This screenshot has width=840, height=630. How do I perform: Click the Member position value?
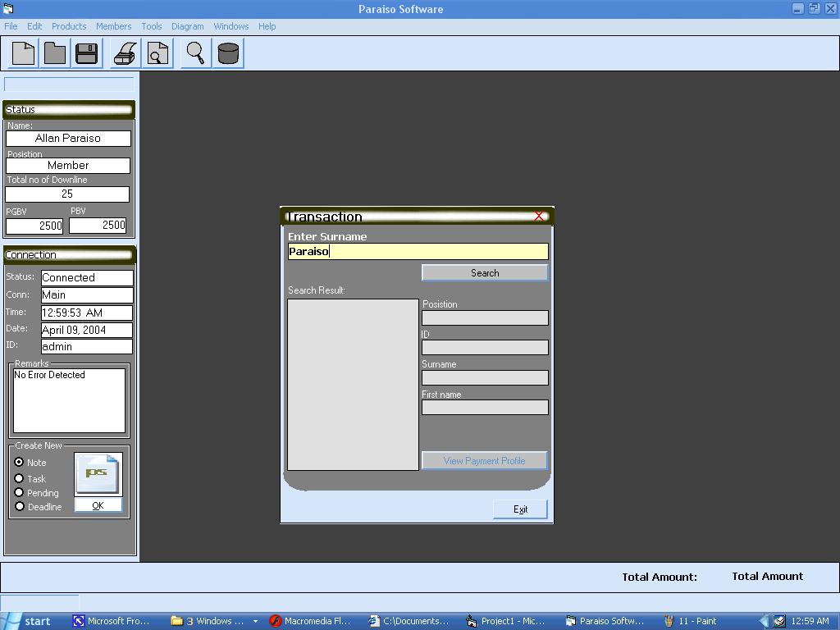pos(68,166)
